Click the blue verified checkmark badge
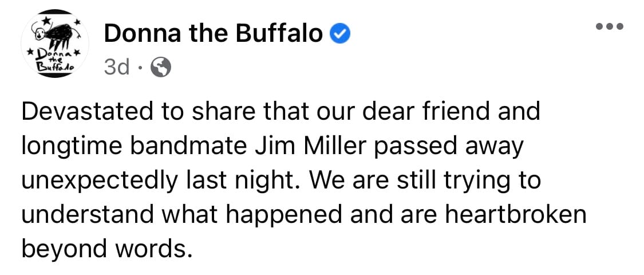Viewport: 644px width, 275px height. pyautogui.click(x=340, y=34)
